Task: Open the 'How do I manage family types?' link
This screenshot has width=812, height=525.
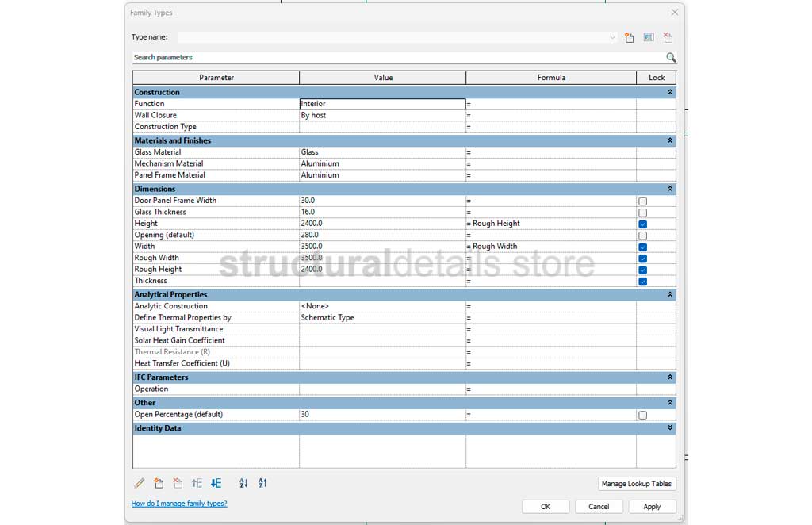Action: coord(179,504)
